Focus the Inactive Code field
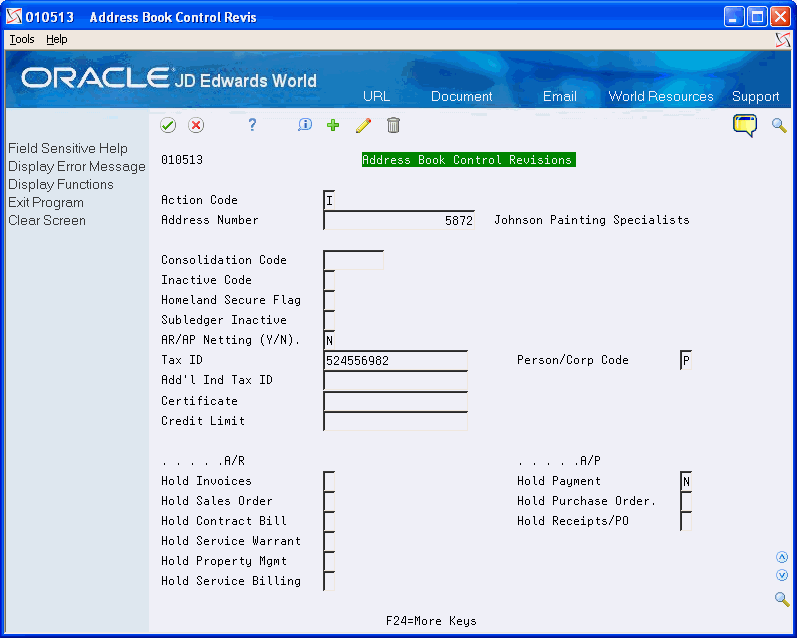This screenshot has width=797, height=638. 329,280
